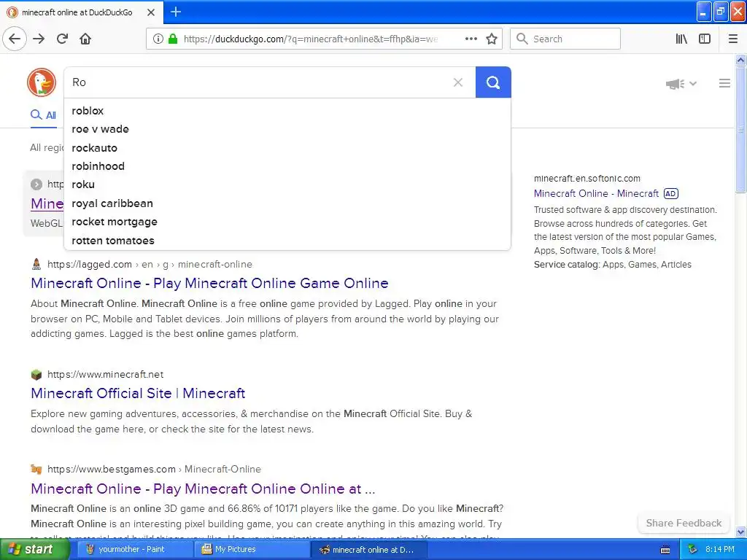
Task: Click the forward navigation arrow
Action: click(x=39, y=39)
